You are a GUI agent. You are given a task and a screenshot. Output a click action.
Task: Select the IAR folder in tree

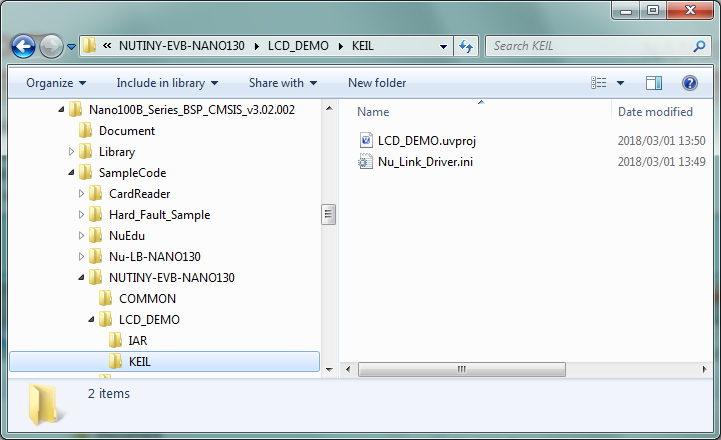point(138,341)
